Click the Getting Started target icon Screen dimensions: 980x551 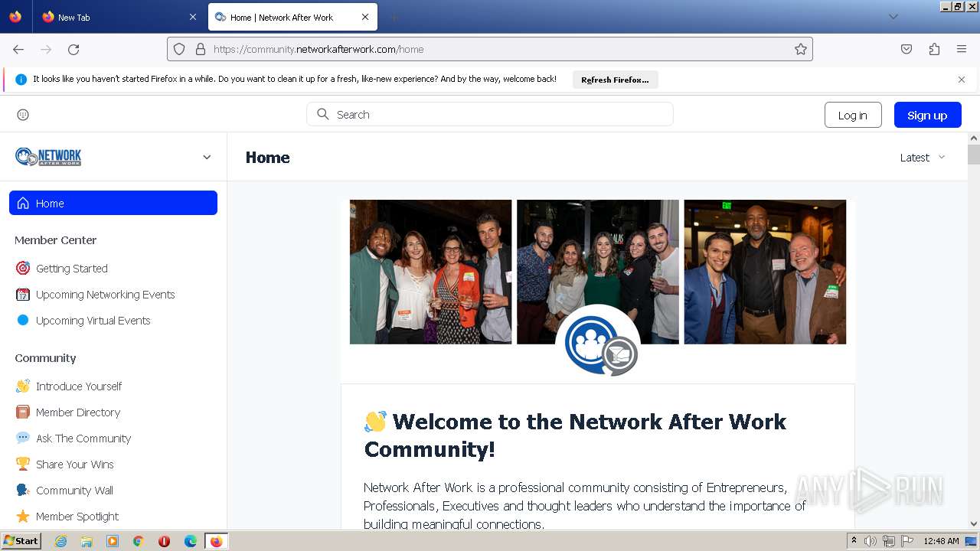pyautogui.click(x=23, y=269)
